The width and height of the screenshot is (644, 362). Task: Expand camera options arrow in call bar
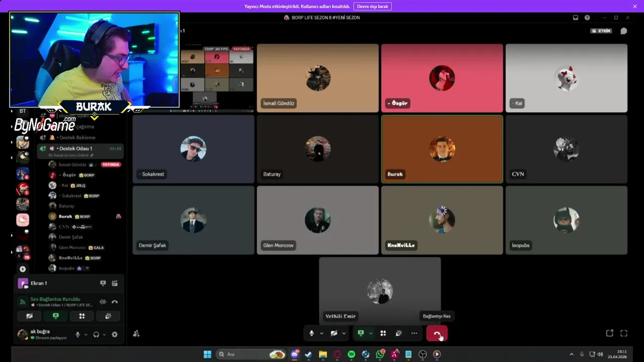point(344,333)
